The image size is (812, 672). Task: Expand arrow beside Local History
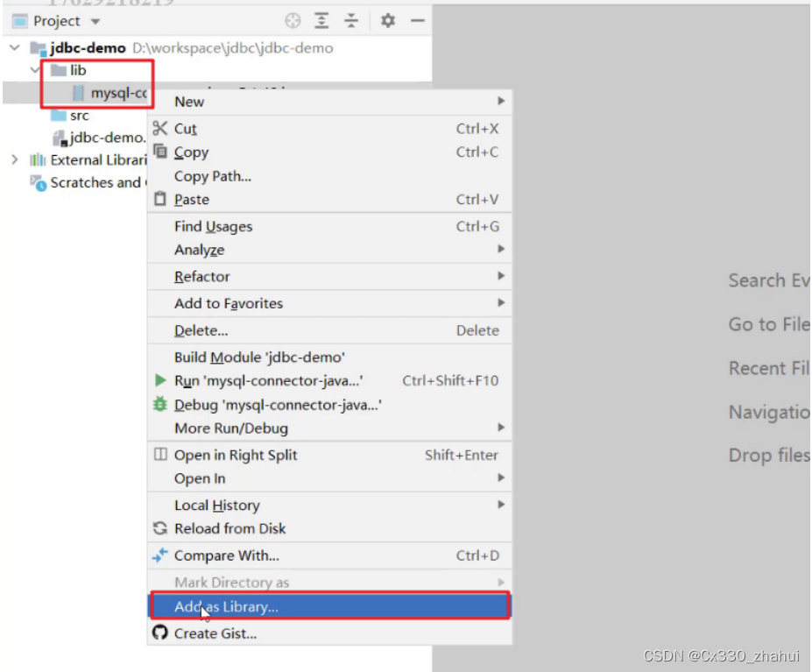tap(501, 504)
